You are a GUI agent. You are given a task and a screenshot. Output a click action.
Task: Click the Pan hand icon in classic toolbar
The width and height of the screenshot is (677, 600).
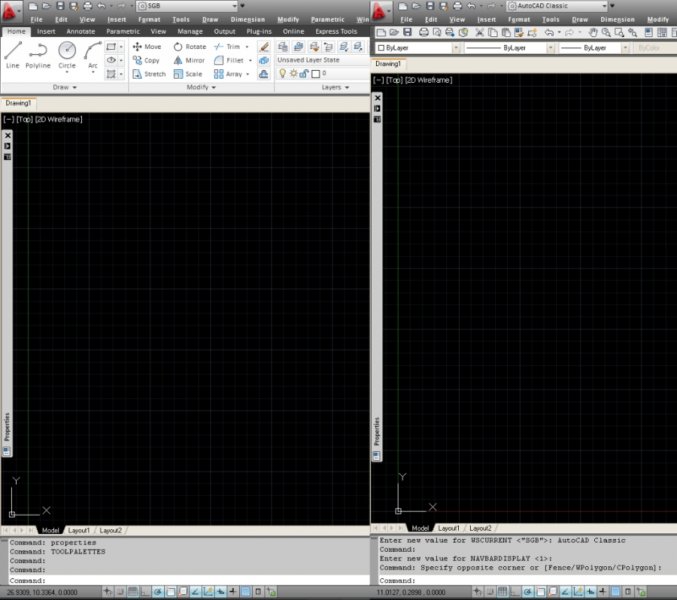(593, 33)
